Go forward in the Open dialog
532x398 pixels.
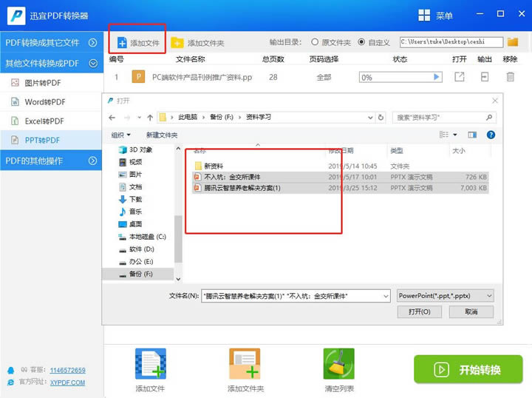[x=127, y=118]
